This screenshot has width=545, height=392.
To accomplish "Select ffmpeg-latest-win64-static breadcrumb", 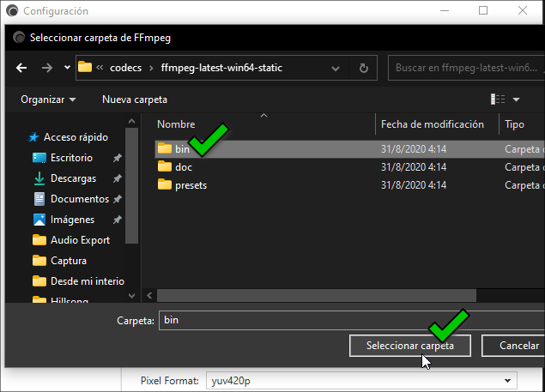I will click(221, 68).
